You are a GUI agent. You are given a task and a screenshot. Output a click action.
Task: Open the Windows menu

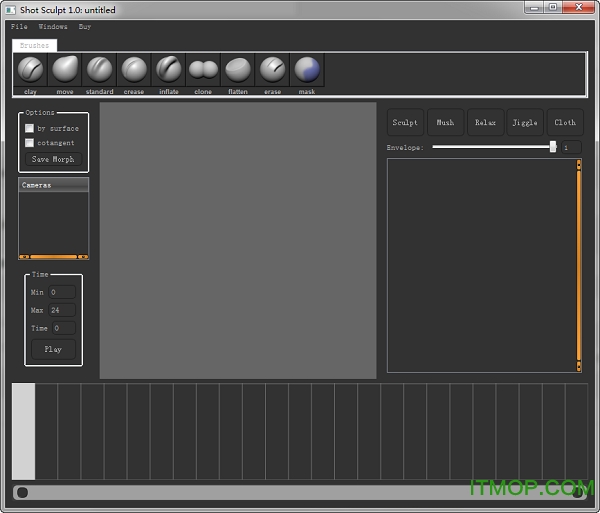tap(53, 26)
